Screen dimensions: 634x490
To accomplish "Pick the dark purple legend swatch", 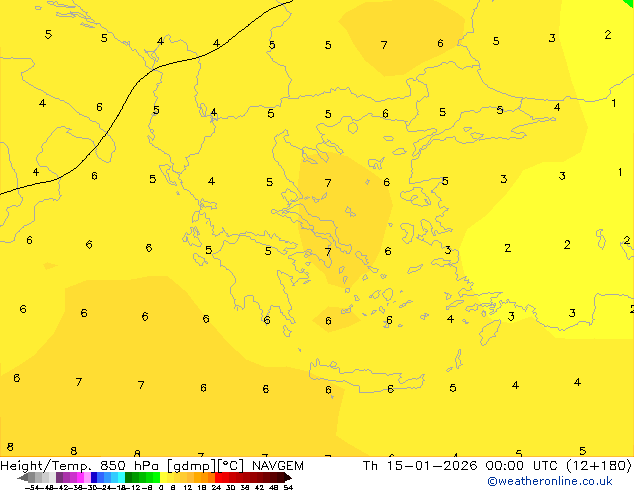I will tap(59, 477).
